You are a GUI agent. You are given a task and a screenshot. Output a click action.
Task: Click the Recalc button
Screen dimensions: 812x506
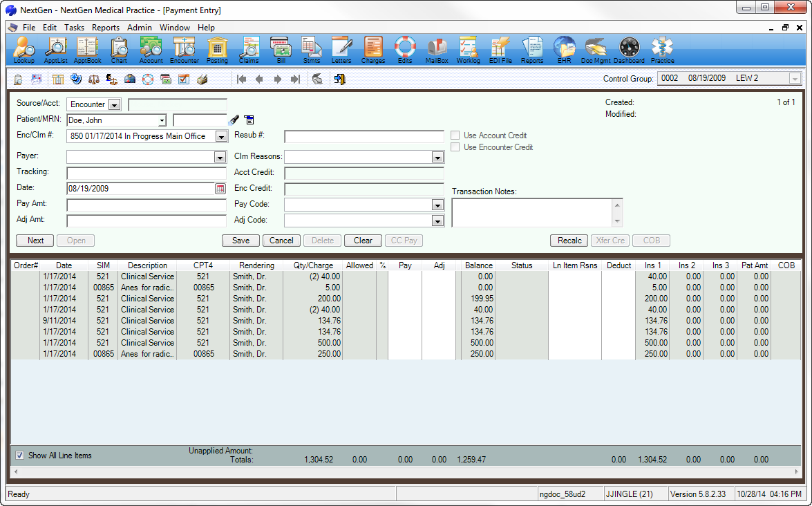coord(569,241)
